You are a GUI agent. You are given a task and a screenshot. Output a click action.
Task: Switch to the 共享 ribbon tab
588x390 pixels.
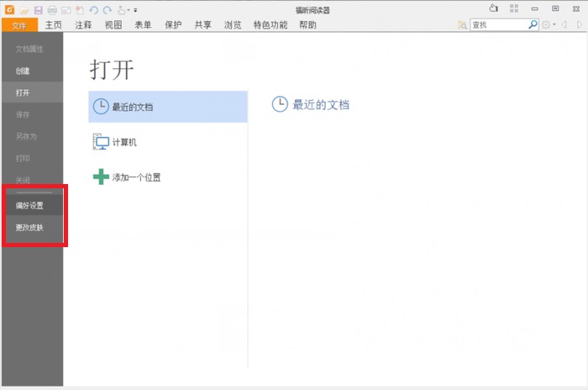(x=203, y=25)
